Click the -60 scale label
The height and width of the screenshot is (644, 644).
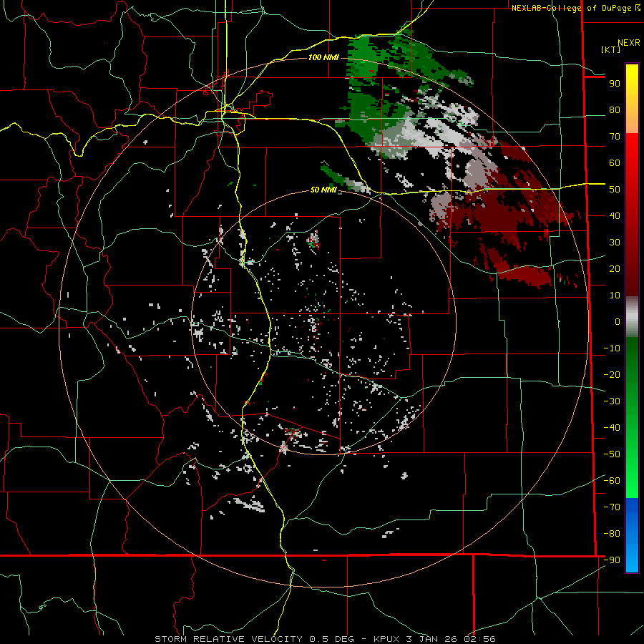coord(612,481)
